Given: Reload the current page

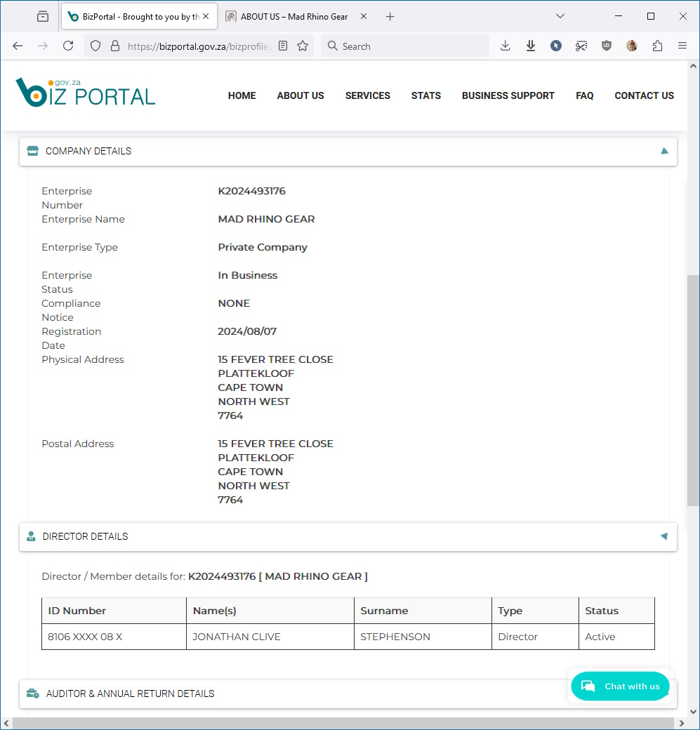Looking at the screenshot, I should [x=68, y=46].
